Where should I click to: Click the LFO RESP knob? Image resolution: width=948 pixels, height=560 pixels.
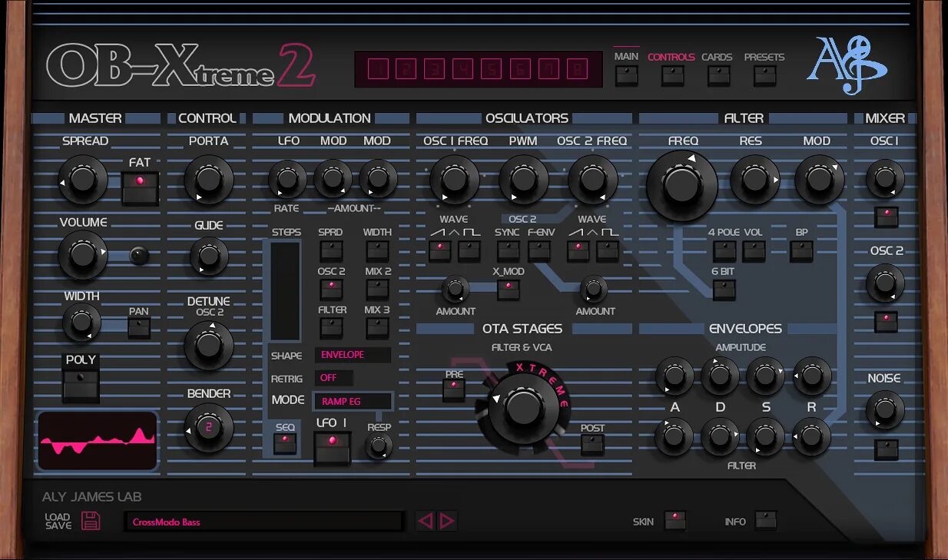(x=378, y=446)
